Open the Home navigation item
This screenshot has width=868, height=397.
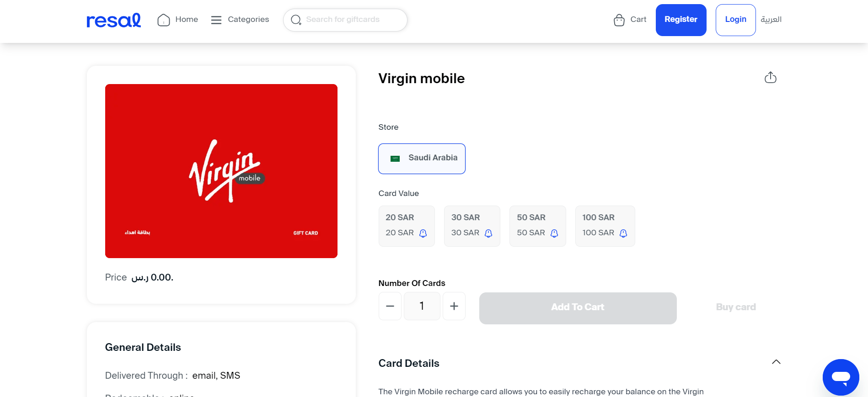point(186,19)
